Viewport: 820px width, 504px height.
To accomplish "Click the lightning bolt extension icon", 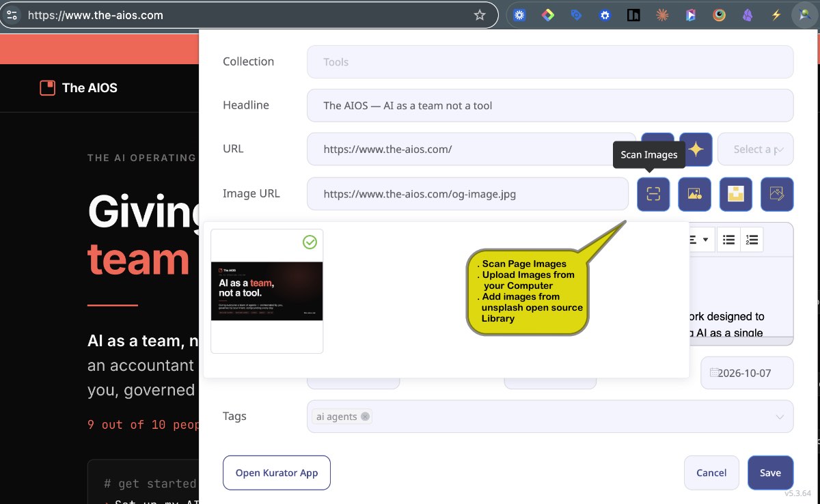I will tap(776, 15).
